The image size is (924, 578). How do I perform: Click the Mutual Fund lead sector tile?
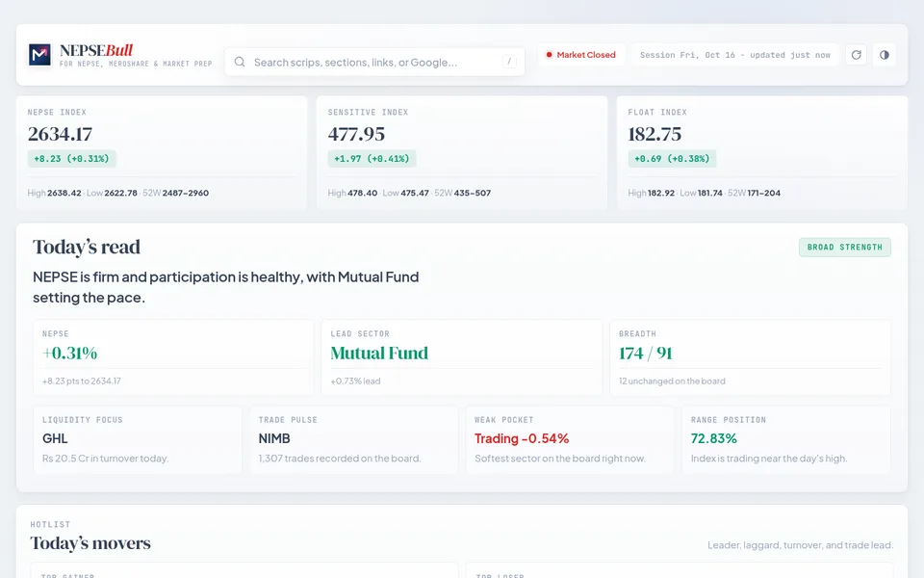click(462, 357)
